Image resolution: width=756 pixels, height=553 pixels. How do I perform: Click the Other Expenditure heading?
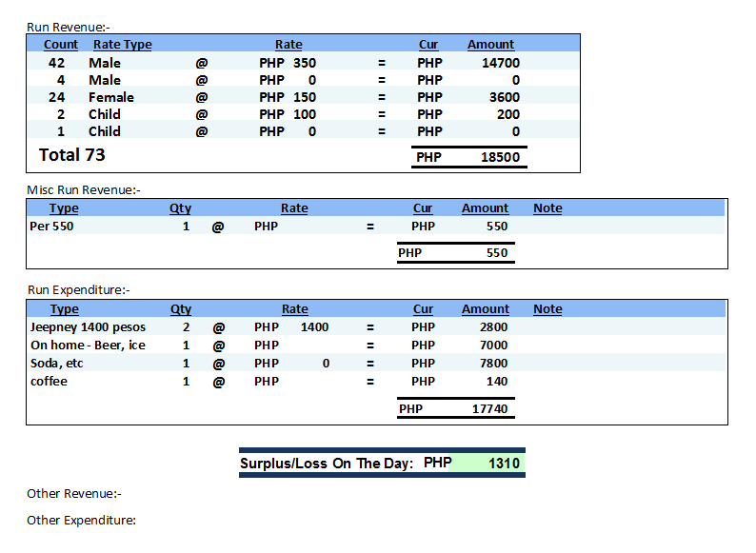pos(81,520)
